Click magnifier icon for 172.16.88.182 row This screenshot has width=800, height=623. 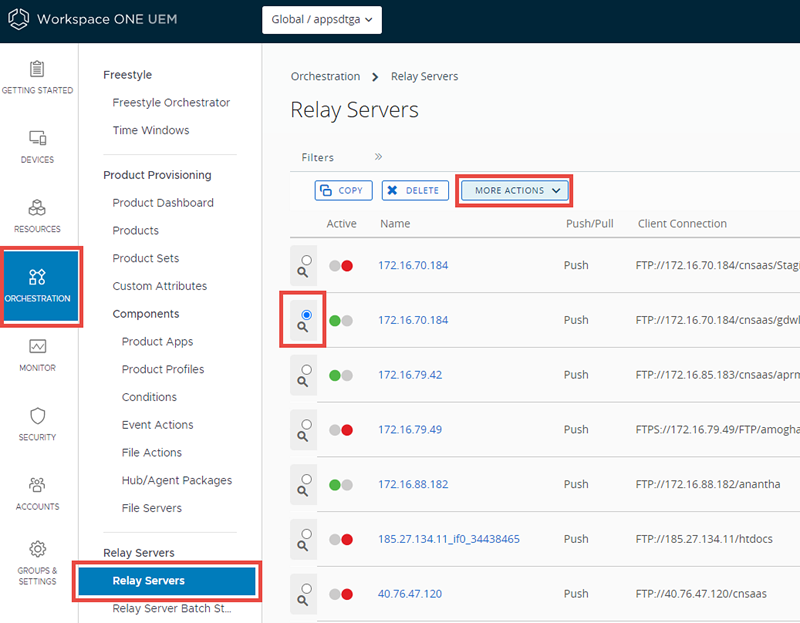point(303,491)
